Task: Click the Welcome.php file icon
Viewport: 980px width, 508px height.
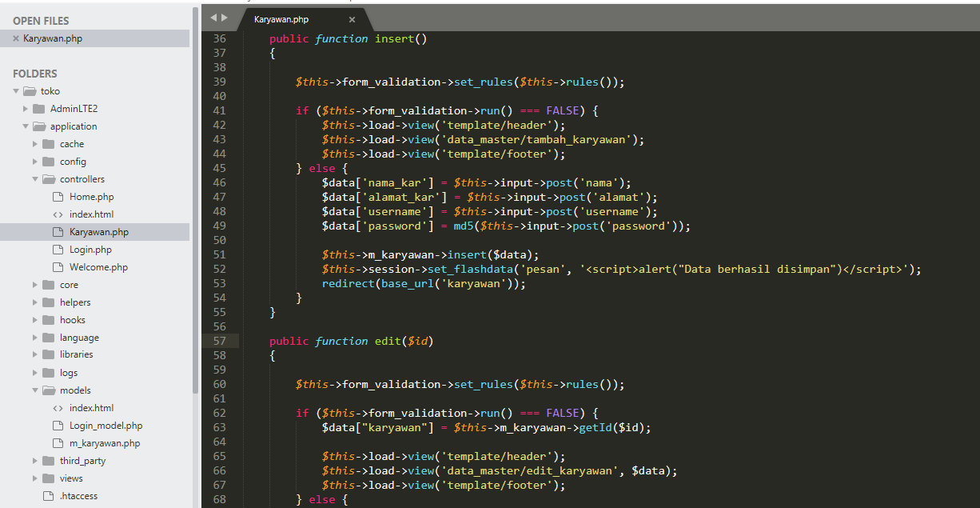Action: click(58, 267)
